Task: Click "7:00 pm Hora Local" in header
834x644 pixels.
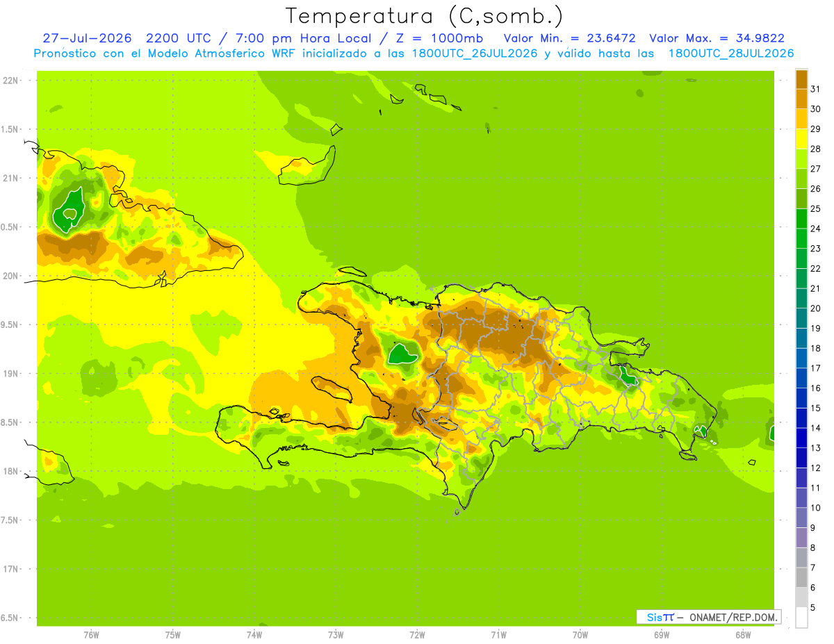Action: [x=301, y=38]
